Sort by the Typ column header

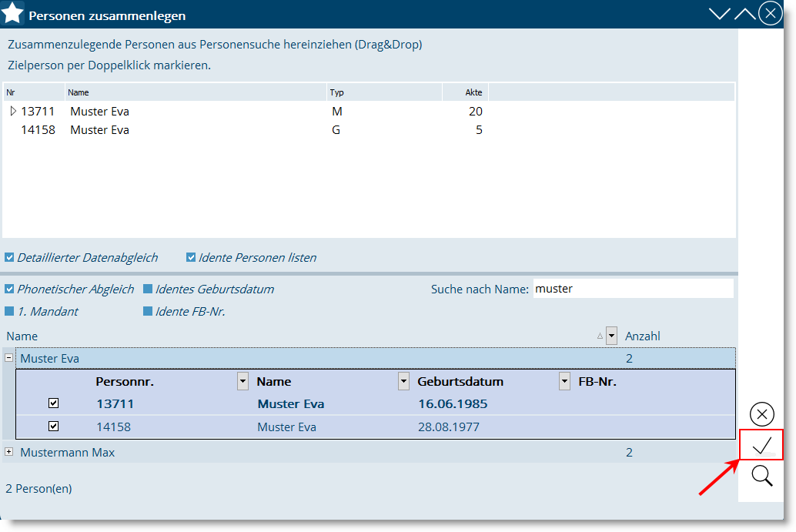[384, 92]
